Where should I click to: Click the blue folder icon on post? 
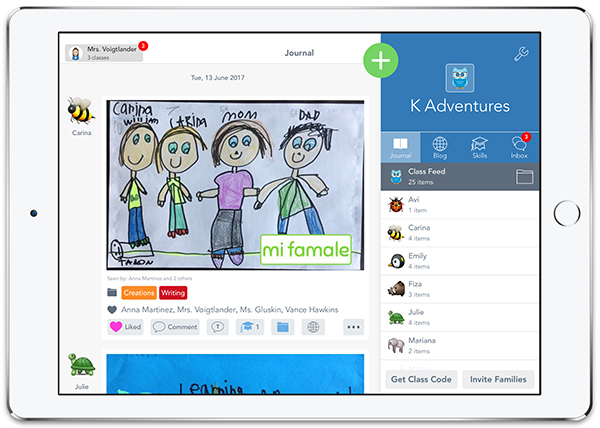pyautogui.click(x=283, y=327)
